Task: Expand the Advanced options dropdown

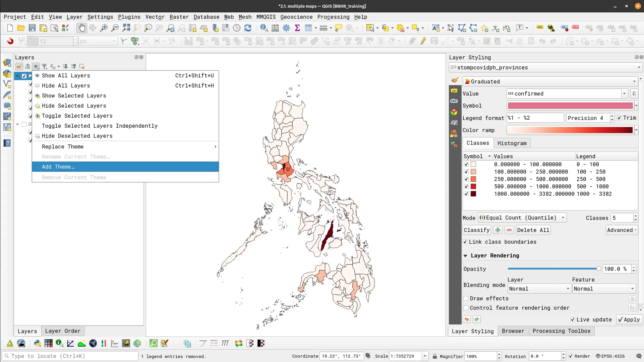Action: click(622, 230)
